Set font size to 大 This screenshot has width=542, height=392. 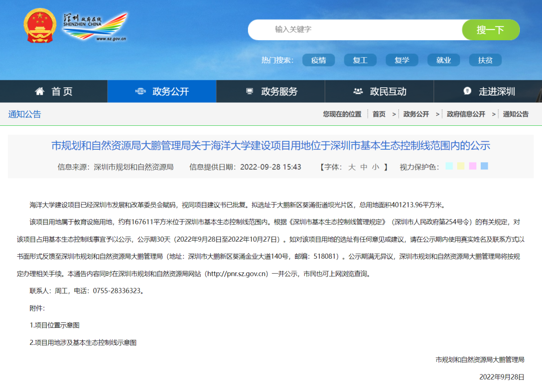pos(353,167)
